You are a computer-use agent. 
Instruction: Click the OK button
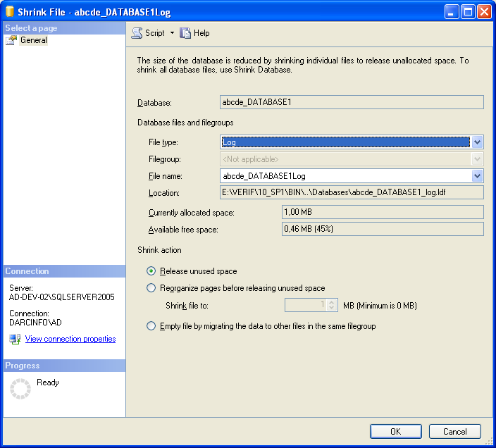tap(396, 432)
